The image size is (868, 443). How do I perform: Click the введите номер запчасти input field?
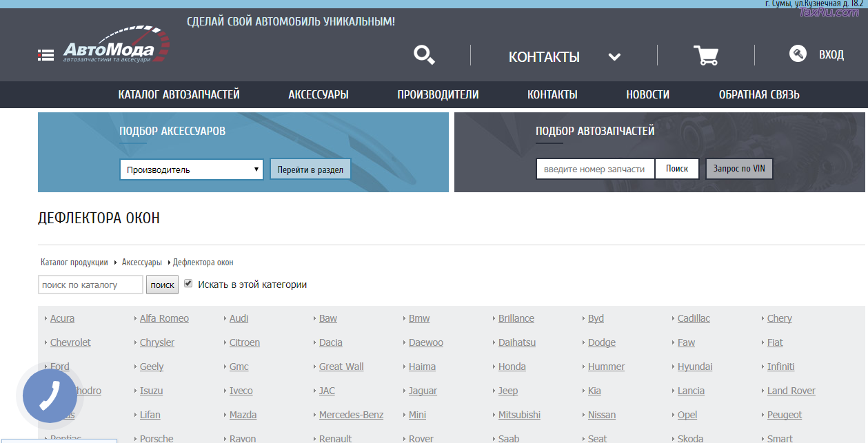point(595,168)
